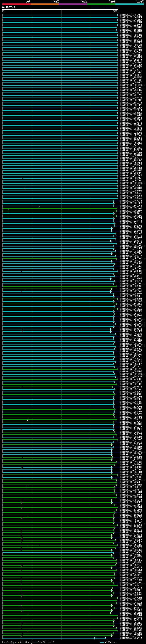This screenshot has height=644, width=146.
Task: Click UniRef100_A8U0F7 in the hit list
Action: (131, 540)
